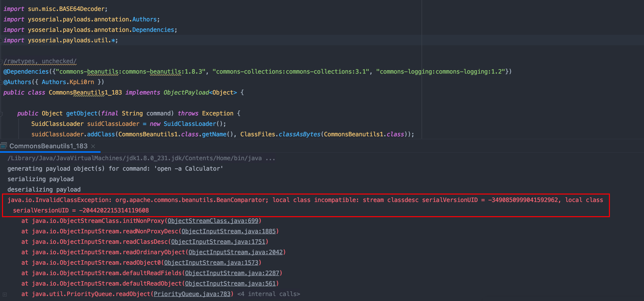The image size is (644, 301).
Task: Navigate to ObjectInputStream.java:1573 source
Action: click(211, 263)
